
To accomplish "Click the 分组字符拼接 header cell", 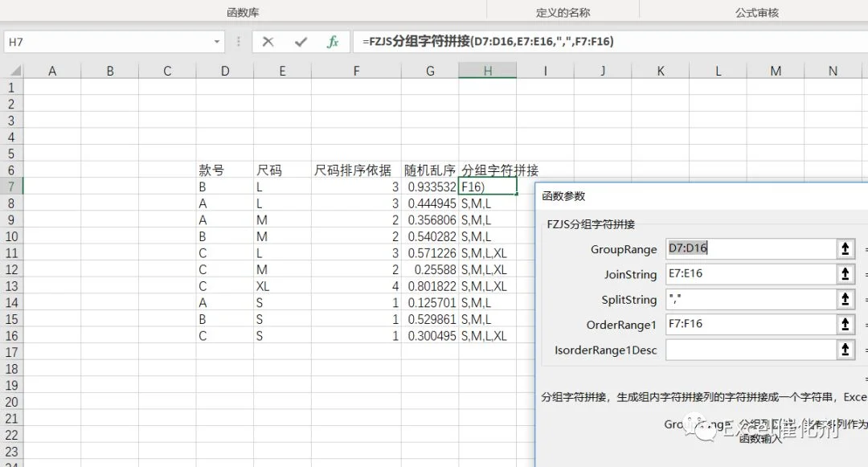I will click(x=488, y=170).
